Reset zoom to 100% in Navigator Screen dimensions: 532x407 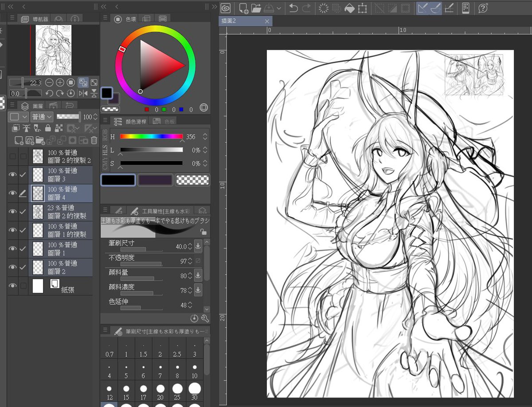tap(70, 83)
